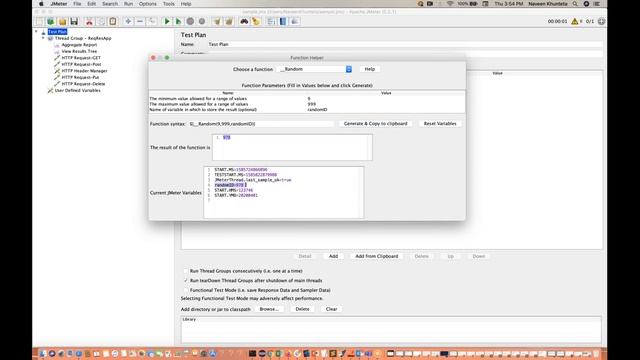Viewport: 640px width, 360px height.
Task: Click the Shutdown test icon
Action: [x=202, y=21]
